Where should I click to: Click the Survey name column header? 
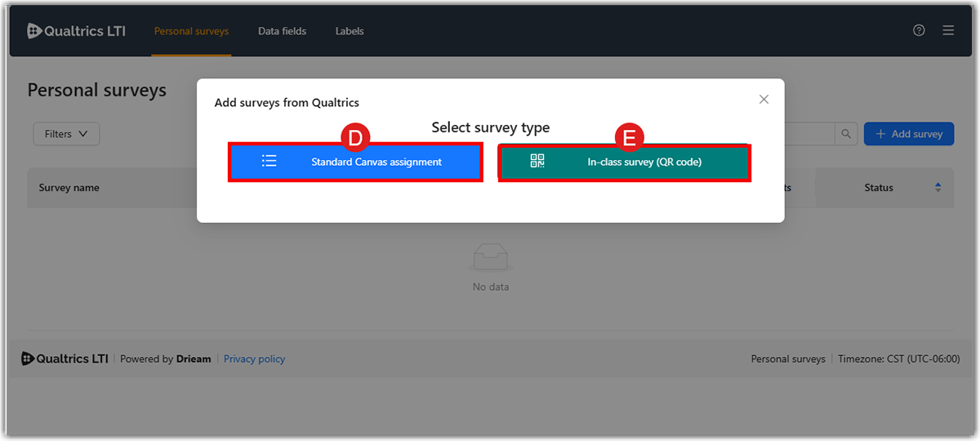pyautogui.click(x=69, y=188)
